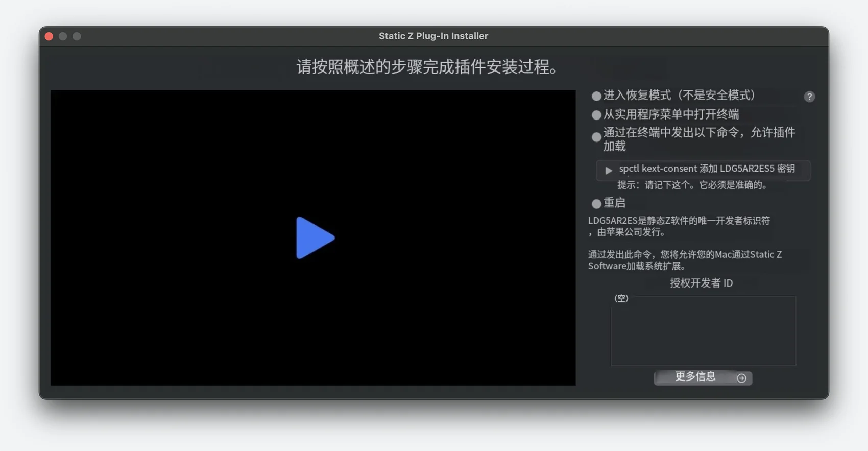Click the 更多信息 button
Screen dimensions: 868x451
coord(703,377)
